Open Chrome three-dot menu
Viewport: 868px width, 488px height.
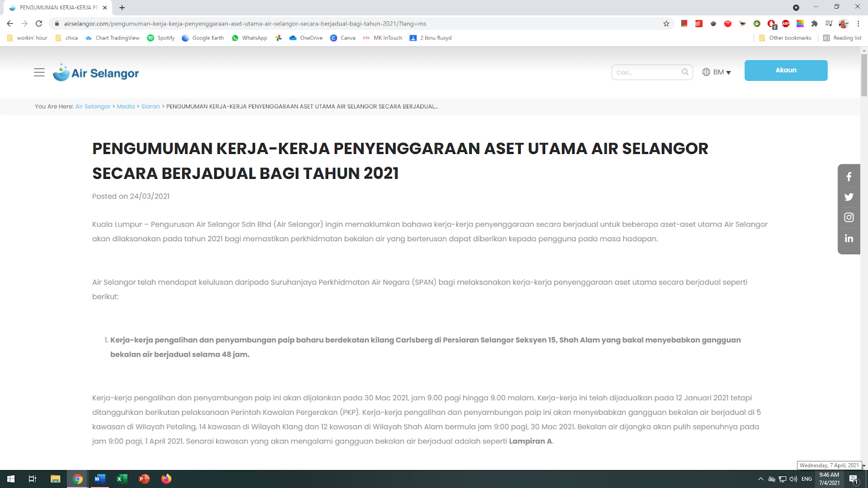pos(858,23)
